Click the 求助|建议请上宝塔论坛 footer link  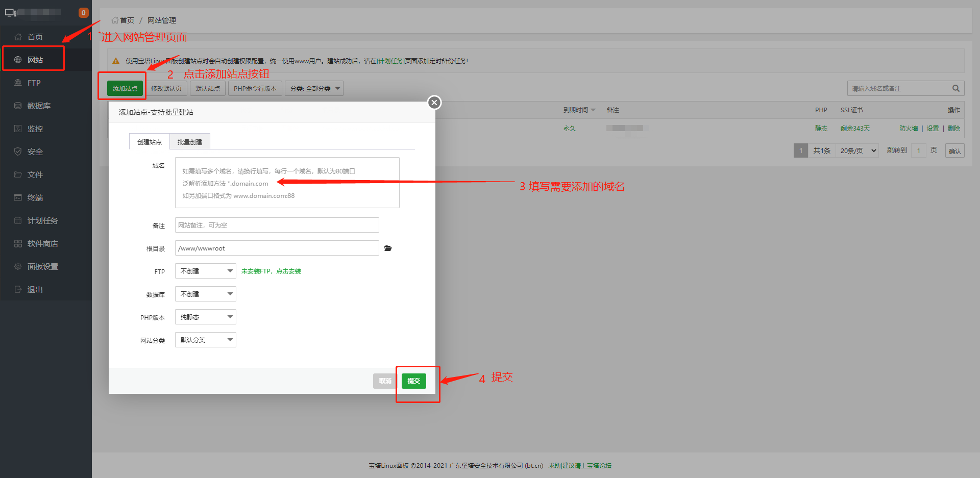click(x=580, y=466)
